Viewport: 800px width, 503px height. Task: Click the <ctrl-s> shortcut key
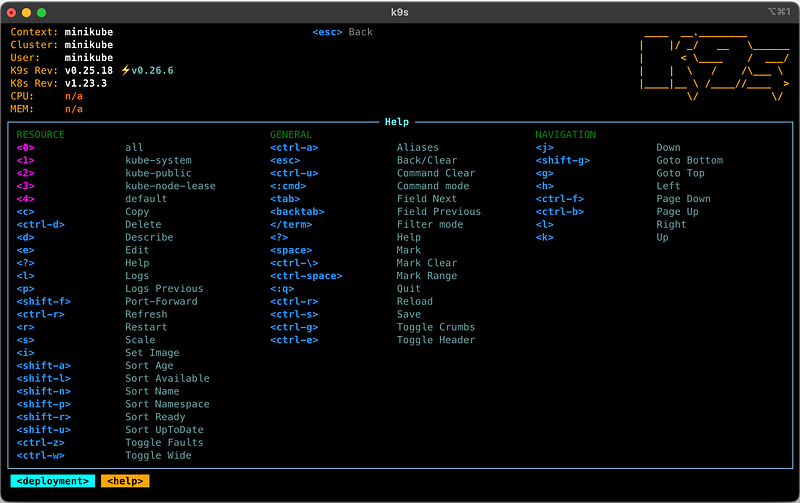coord(294,314)
